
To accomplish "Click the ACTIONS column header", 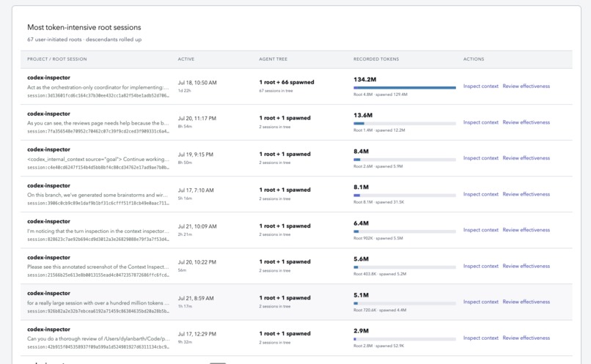I will [x=474, y=59].
